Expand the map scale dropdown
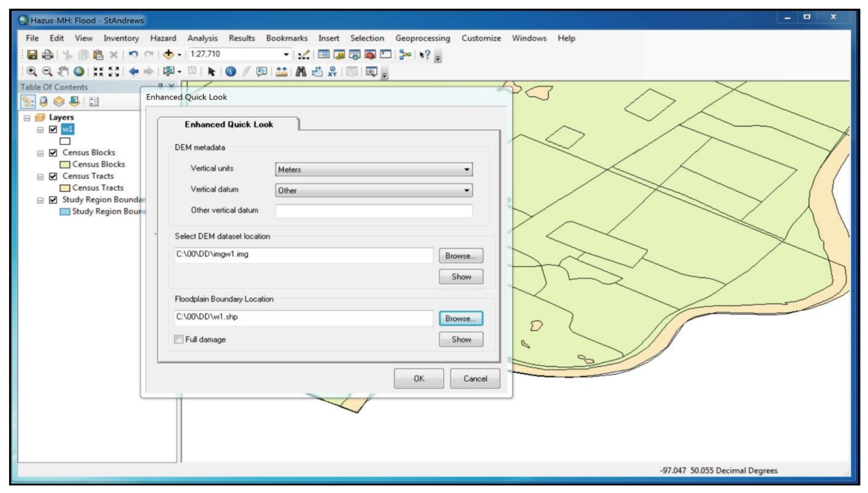Viewport: 868px width, 493px height. pyautogui.click(x=286, y=54)
